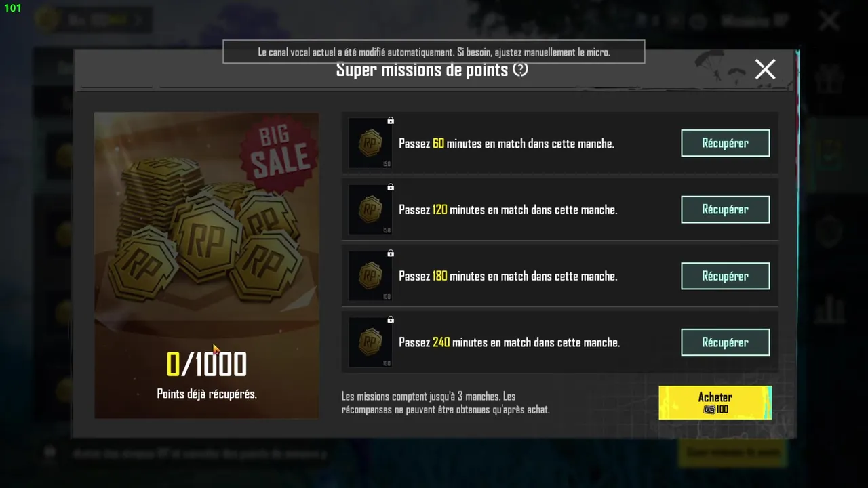Click the RP reward icon for 60 minutes mission
Viewport: 868px width, 488px height.
point(370,143)
